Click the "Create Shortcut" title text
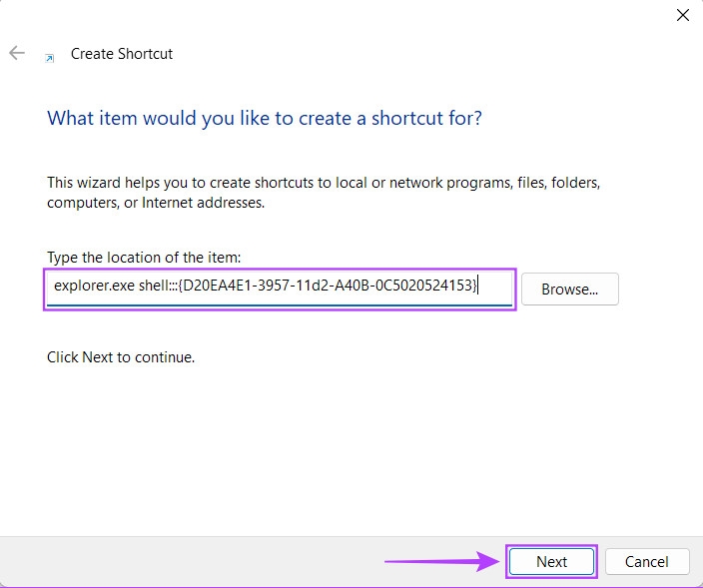Screen dimensions: 703x588 [122, 54]
